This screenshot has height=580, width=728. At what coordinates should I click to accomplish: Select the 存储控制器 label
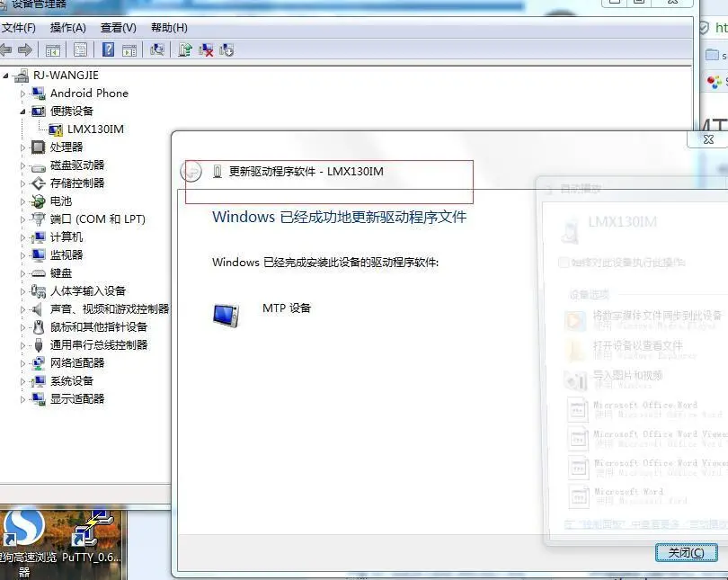pyautogui.click(x=77, y=183)
